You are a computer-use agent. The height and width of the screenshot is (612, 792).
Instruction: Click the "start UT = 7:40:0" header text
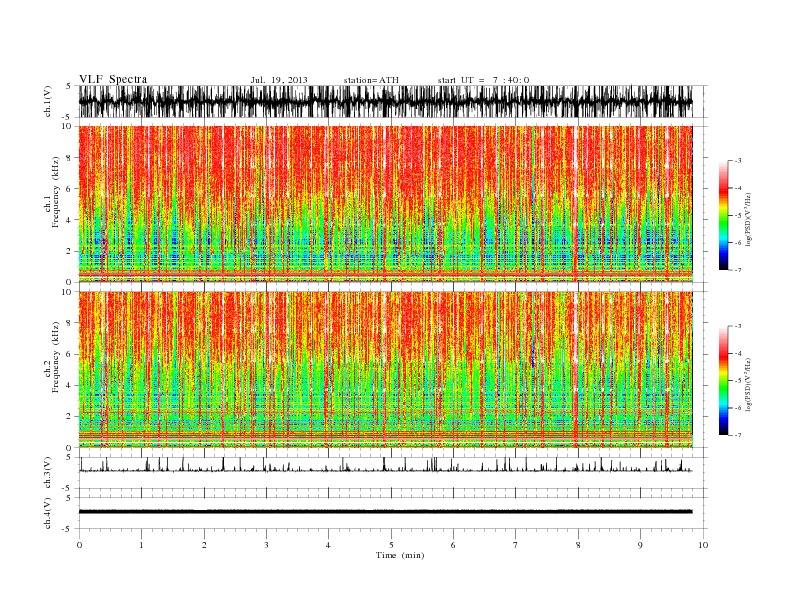483,80
